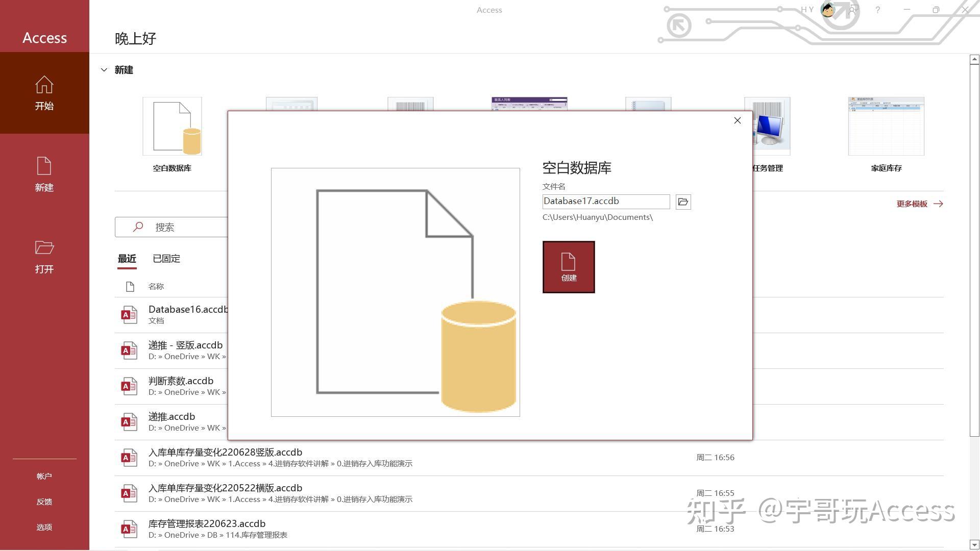Open 判断素数.accdb file icon
This screenshot has height=551, width=980.
pos(129,386)
